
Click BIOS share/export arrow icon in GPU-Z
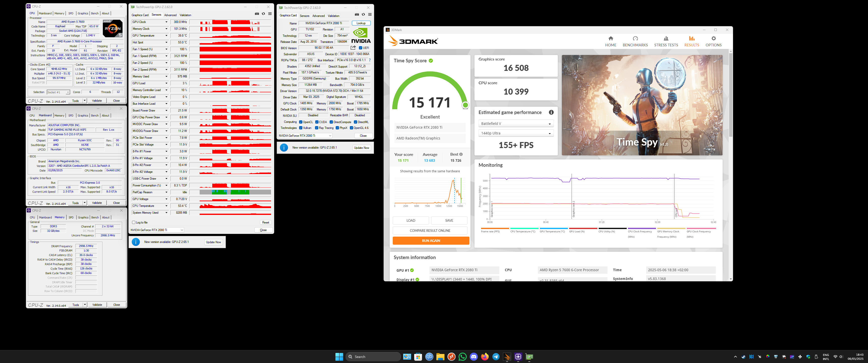353,48
